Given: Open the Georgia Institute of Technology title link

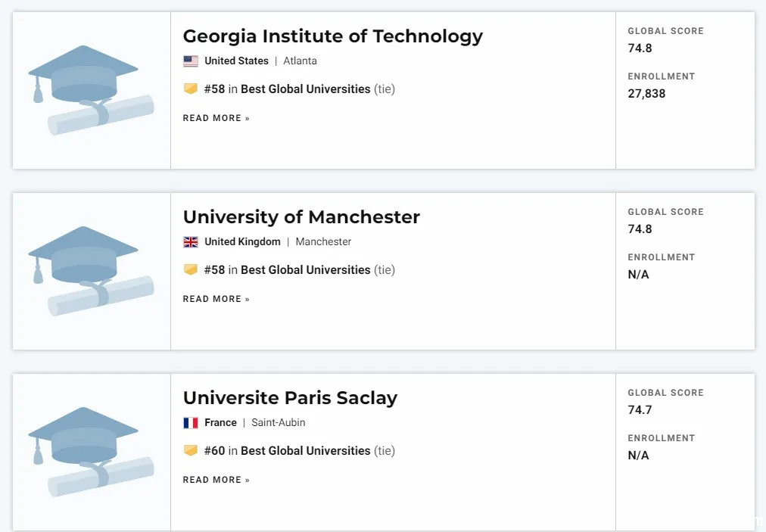Looking at the screenshot, I should [x=333, y=36].
